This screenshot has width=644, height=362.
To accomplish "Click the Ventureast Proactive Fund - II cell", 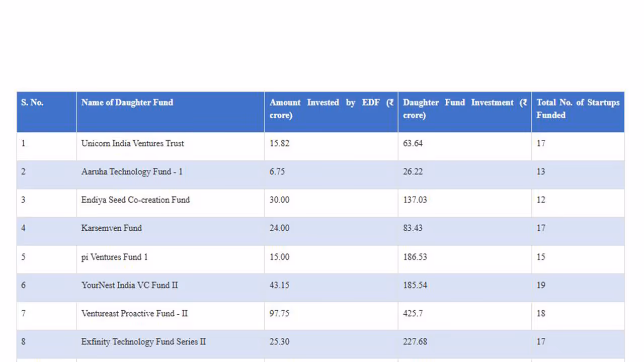I will click(x=134, y=313).
